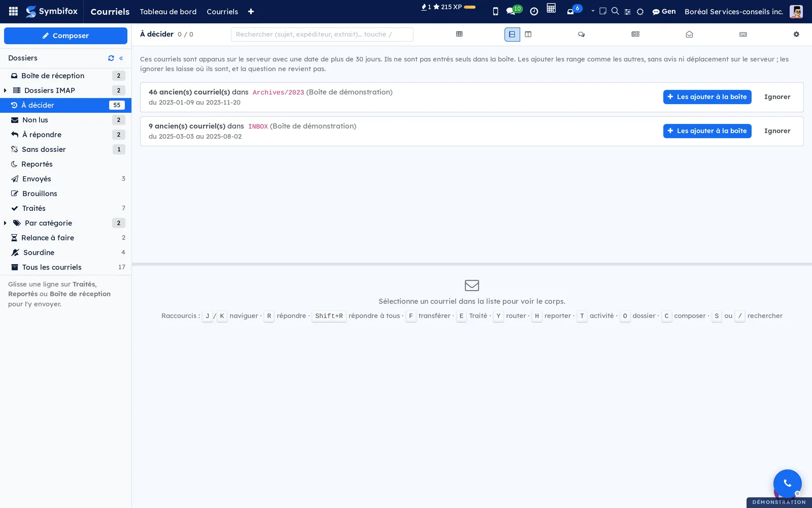Expand the Par catégorie group
Screen dimensions: 812x508
(5, 223)
